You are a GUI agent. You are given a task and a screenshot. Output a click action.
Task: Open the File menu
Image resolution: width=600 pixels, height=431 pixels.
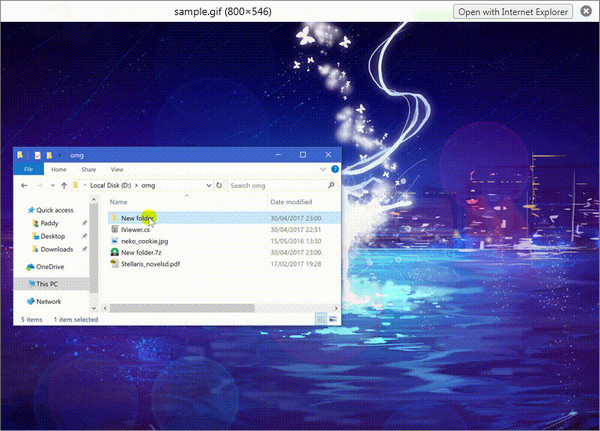point(29,170)
